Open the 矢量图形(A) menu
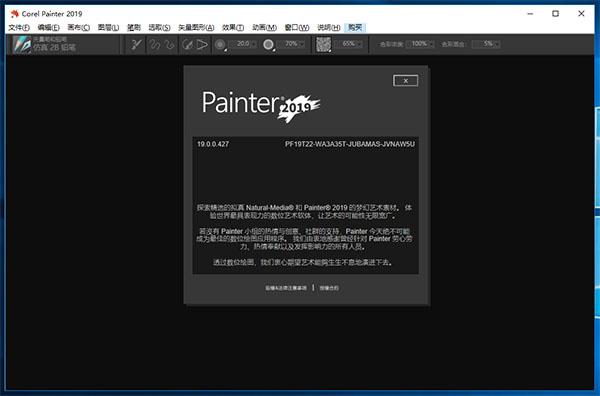600x396 pixels. tap(196, 28)
